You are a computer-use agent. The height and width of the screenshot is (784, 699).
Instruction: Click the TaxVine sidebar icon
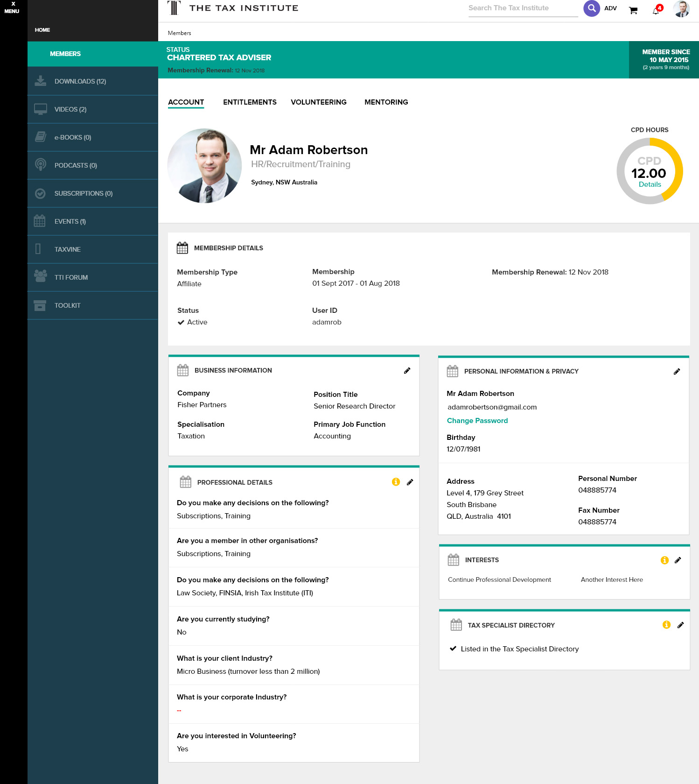coord(38,249)
